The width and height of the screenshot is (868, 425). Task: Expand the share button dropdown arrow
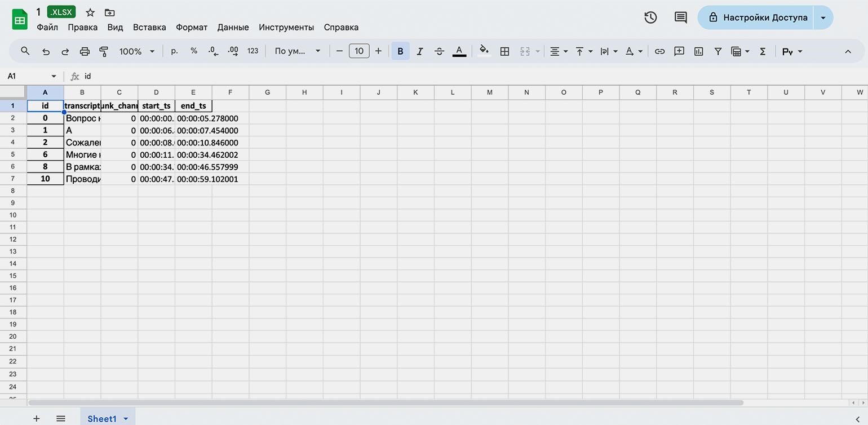pyautogui.click(x=823, y=17)
